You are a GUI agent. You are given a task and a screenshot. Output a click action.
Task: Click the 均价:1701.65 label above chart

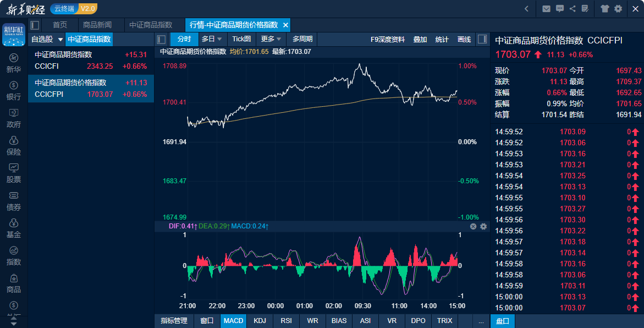click(249, 52)
